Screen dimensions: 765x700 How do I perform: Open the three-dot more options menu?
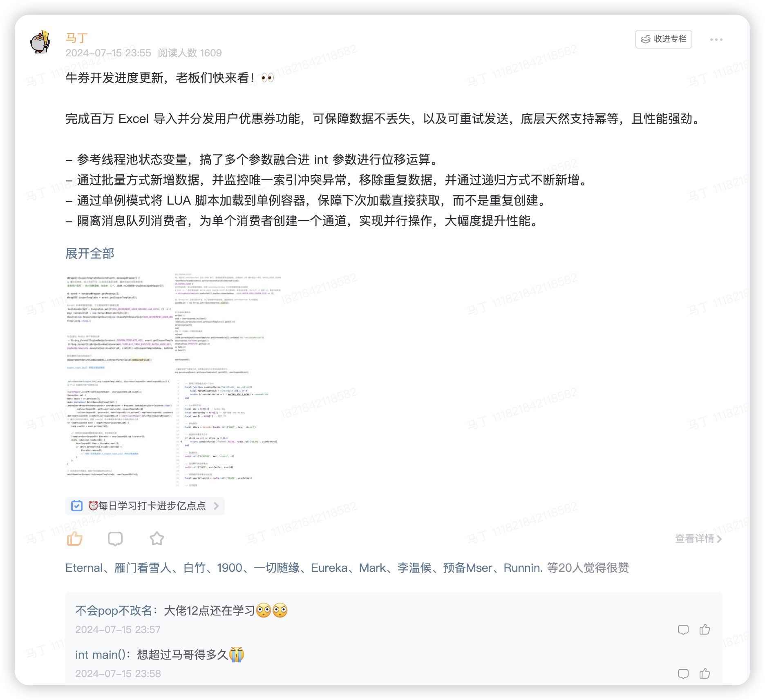point(716,40)
